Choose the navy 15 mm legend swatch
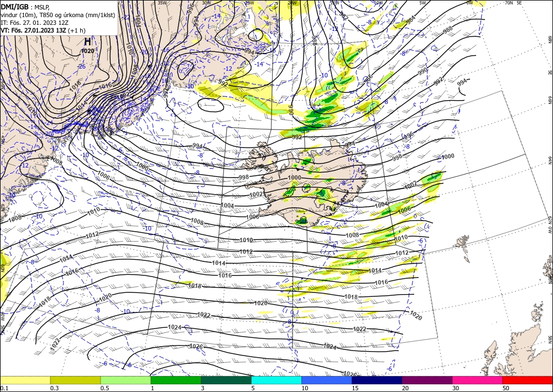This screenshot has height=392, width=553. (x=377, y=380)
